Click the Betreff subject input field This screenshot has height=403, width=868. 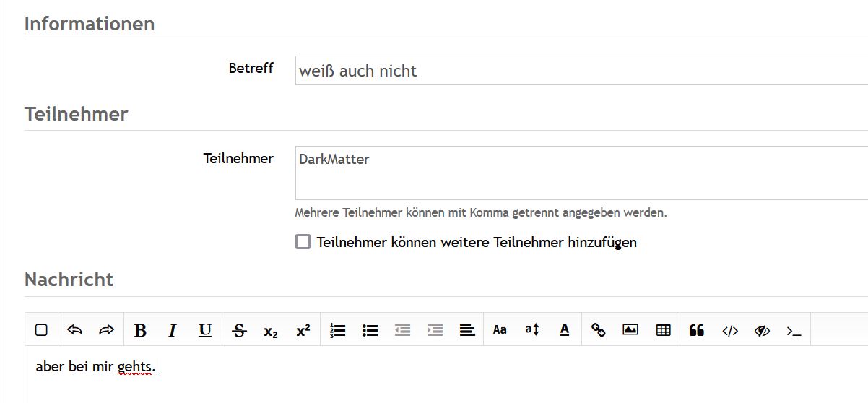(578, 71)
